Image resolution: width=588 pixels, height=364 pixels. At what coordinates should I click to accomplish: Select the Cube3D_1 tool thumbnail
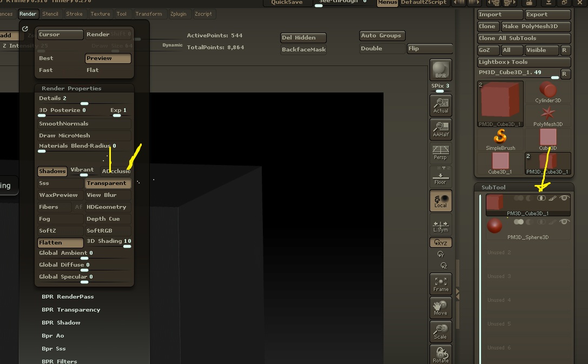(x=500, y=164)
